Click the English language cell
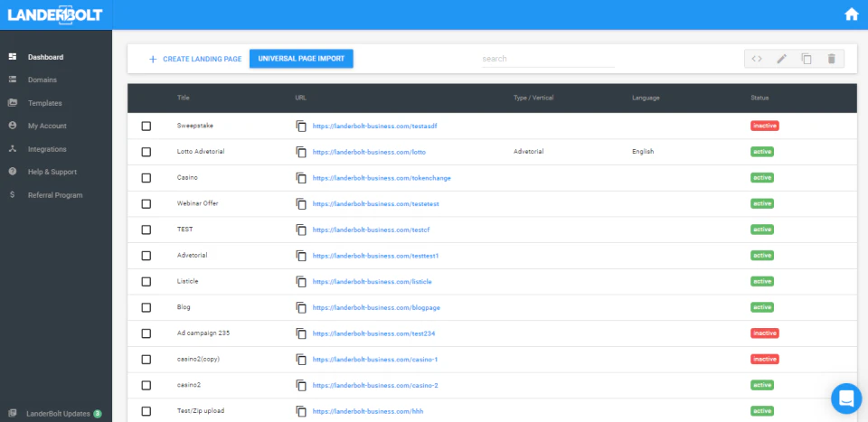 pyautogui.click(x=643, y=152)
